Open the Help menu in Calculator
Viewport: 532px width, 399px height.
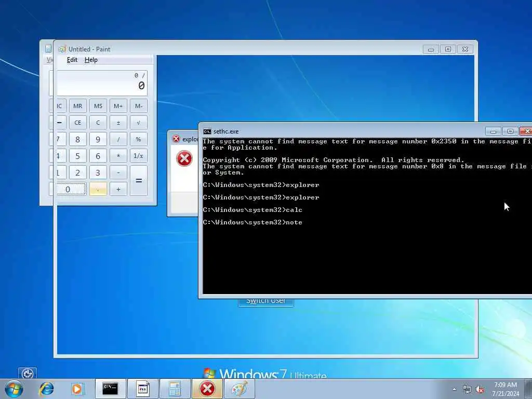(x=91, y=60)
